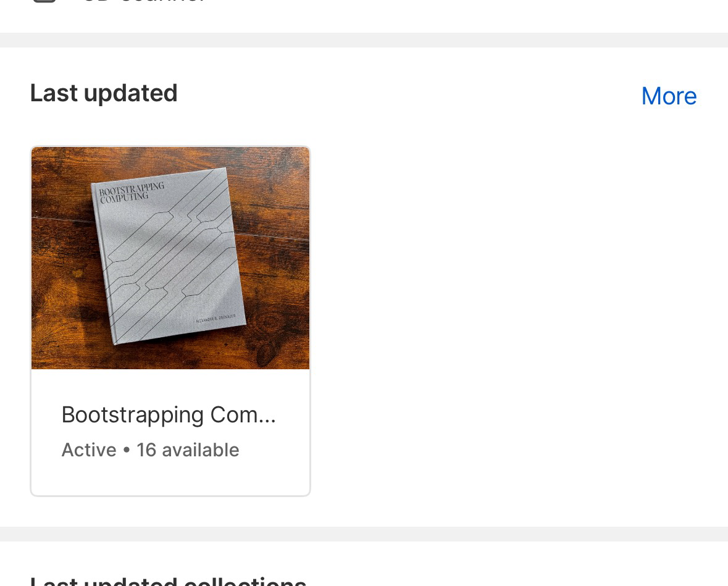Click the Last updated section heading
The image size is (728, 586).
tap(104, 93)
